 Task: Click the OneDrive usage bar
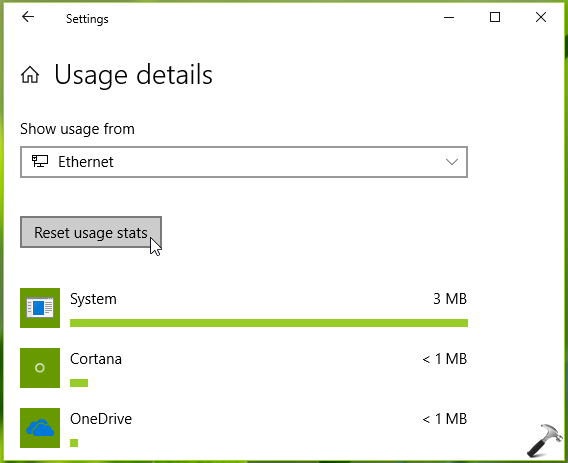74,443
